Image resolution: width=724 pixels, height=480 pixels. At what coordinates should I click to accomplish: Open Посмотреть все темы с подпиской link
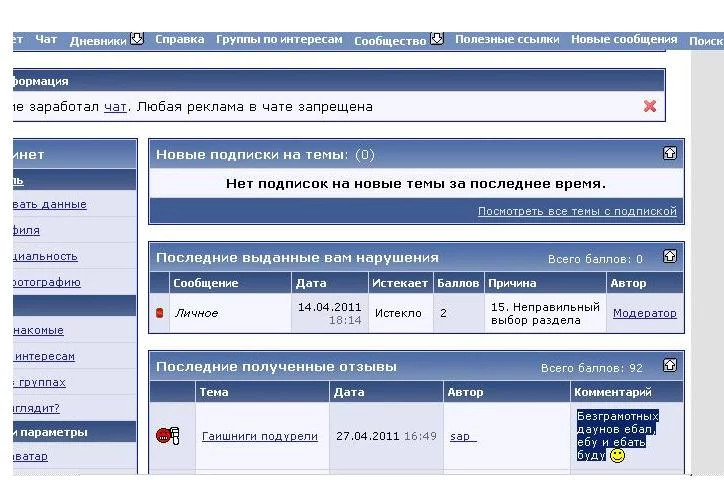(x=577, y=211)
